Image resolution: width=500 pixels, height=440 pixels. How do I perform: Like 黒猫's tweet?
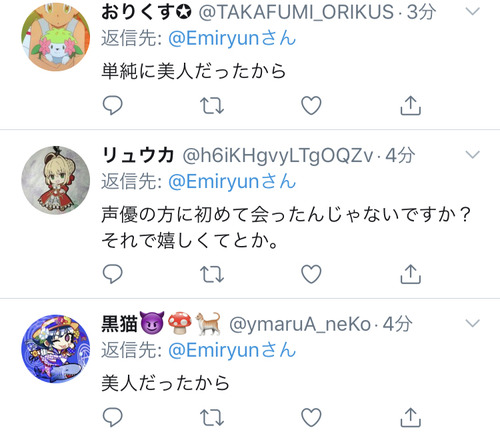311,417
